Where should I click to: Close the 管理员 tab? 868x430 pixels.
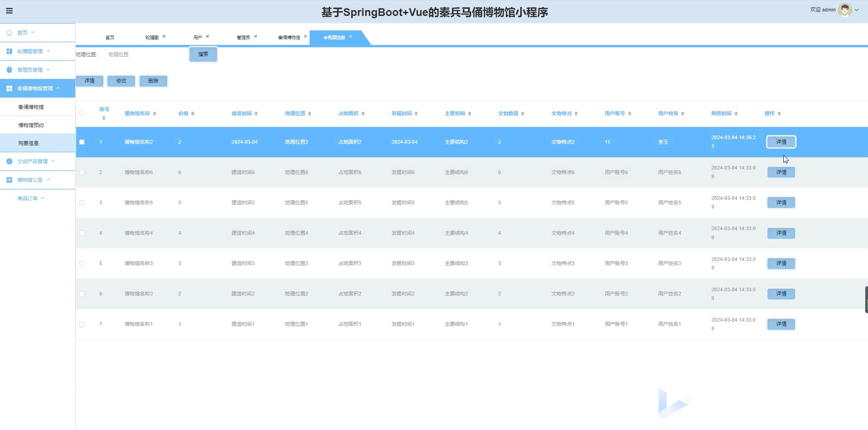[256, 36]
